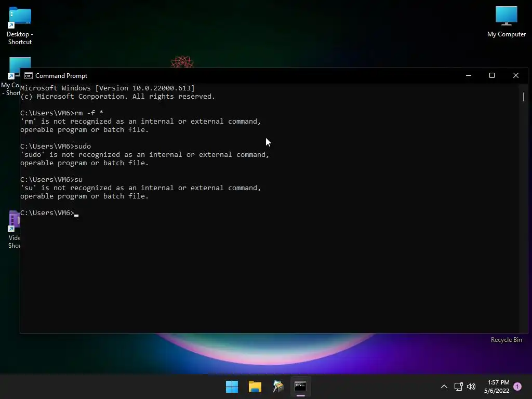Show hidden system tray icons
This screenshot has height=399, width=532.
click(444, 387)
